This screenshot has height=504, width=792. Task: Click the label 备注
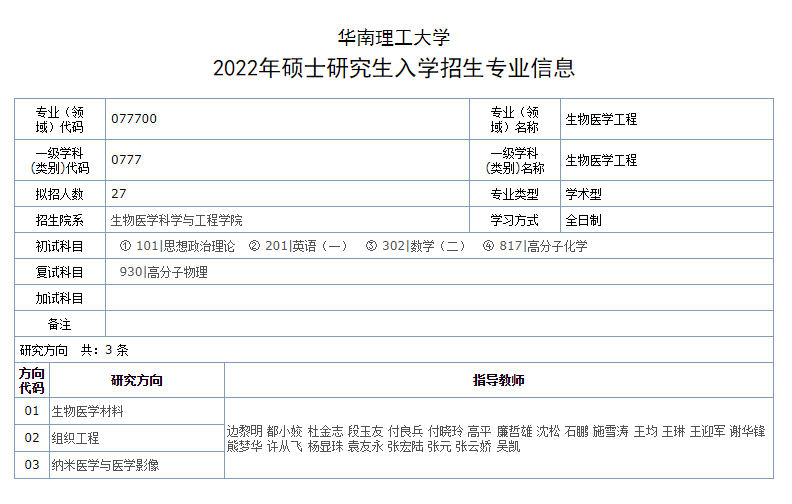coord(60,325)
